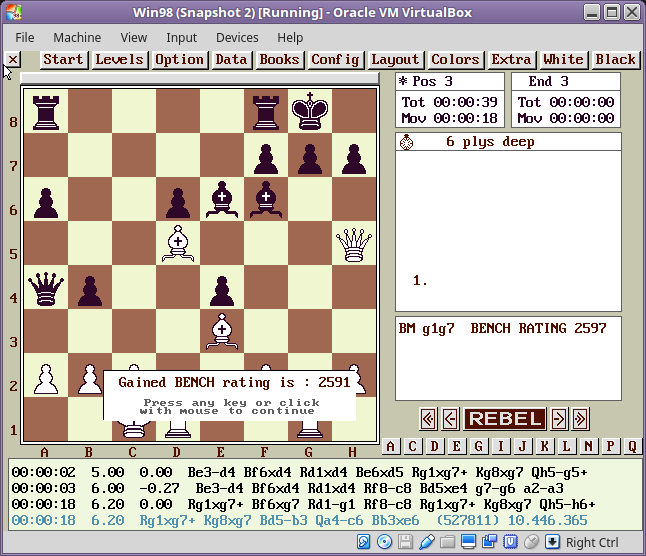Screen dimensions: 646x556
Task: Open the VirtualBox Help menu
Action: 290,37
